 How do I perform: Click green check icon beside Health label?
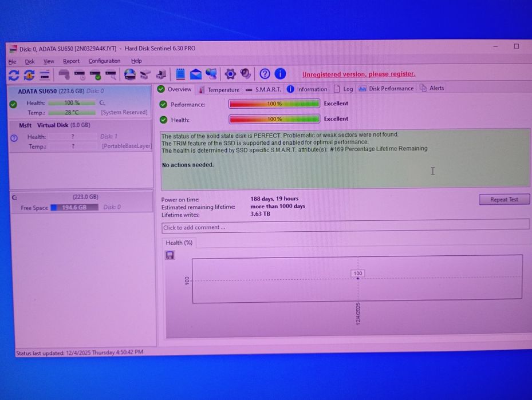click(x=164, y=120)
